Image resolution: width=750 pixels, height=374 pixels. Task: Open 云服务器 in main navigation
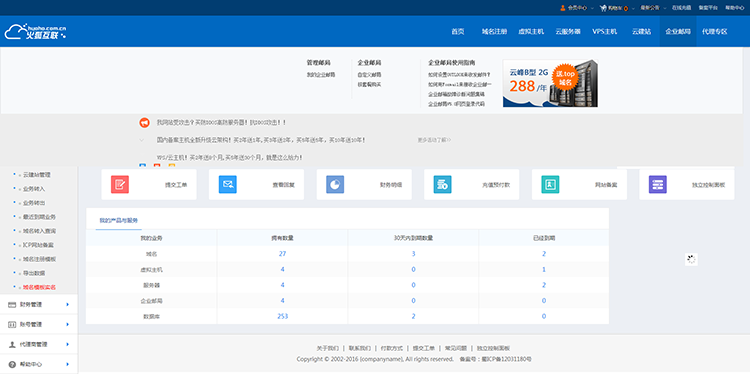point(568,32)
